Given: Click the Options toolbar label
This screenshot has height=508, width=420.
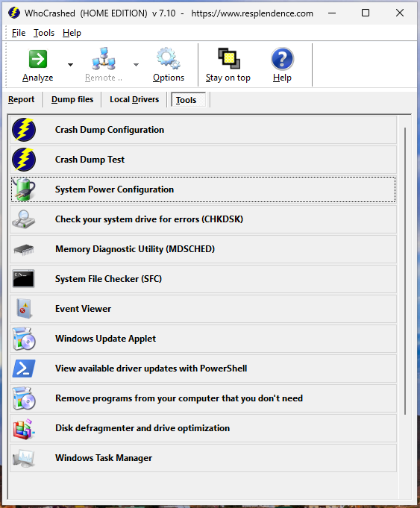Looking at the screenshot, I should point(169,78).
